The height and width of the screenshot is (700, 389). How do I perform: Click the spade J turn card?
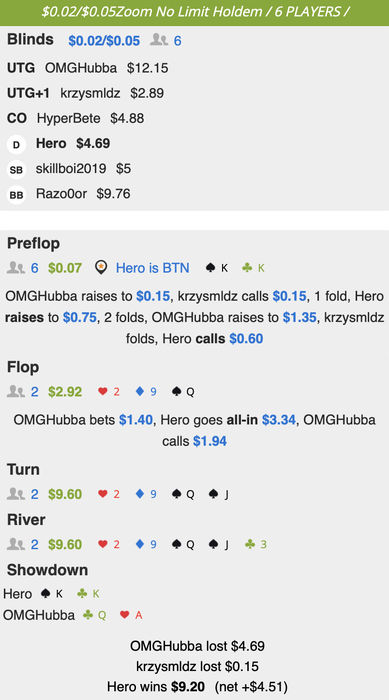pyautogui.click(x=219, y=494)
